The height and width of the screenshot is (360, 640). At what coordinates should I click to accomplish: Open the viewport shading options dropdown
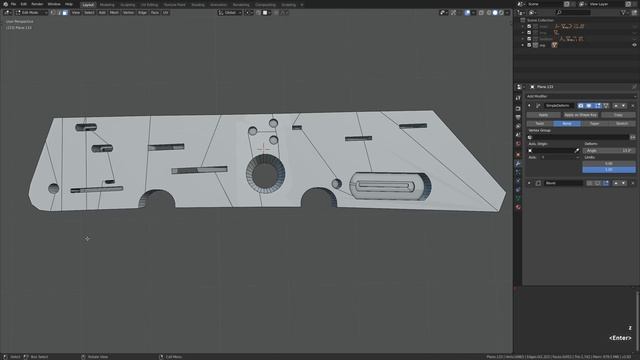point(507,13)
